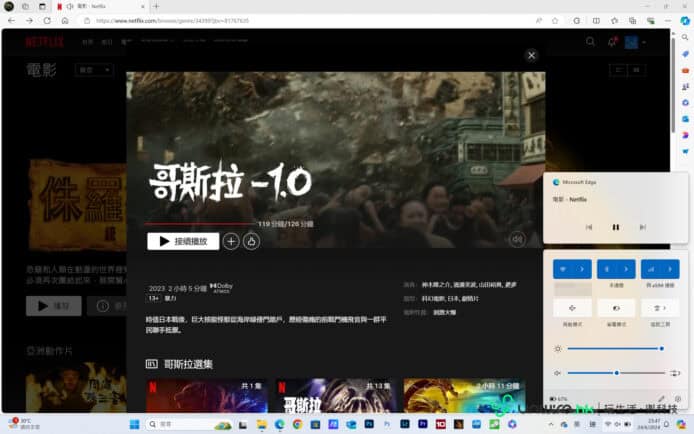694x434 pixels.
Task: Expand the Wi-Fi networks list arrow
Action: pos(583,269)
